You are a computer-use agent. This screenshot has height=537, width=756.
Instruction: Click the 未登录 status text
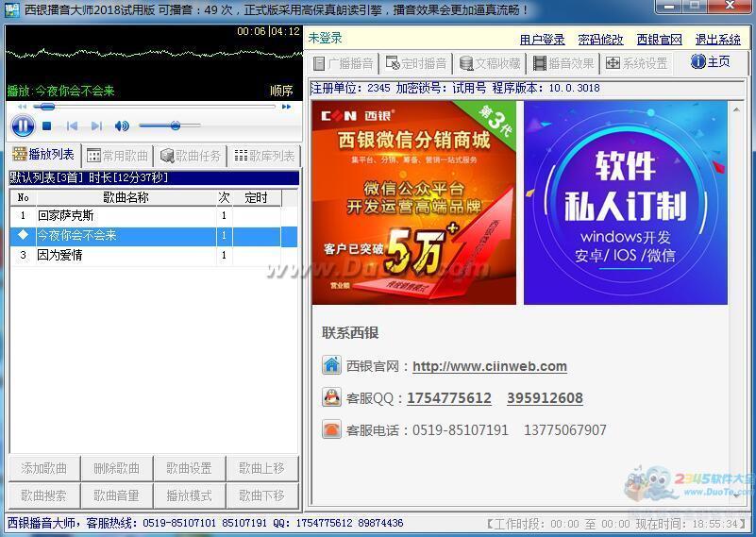pos(325,38)
